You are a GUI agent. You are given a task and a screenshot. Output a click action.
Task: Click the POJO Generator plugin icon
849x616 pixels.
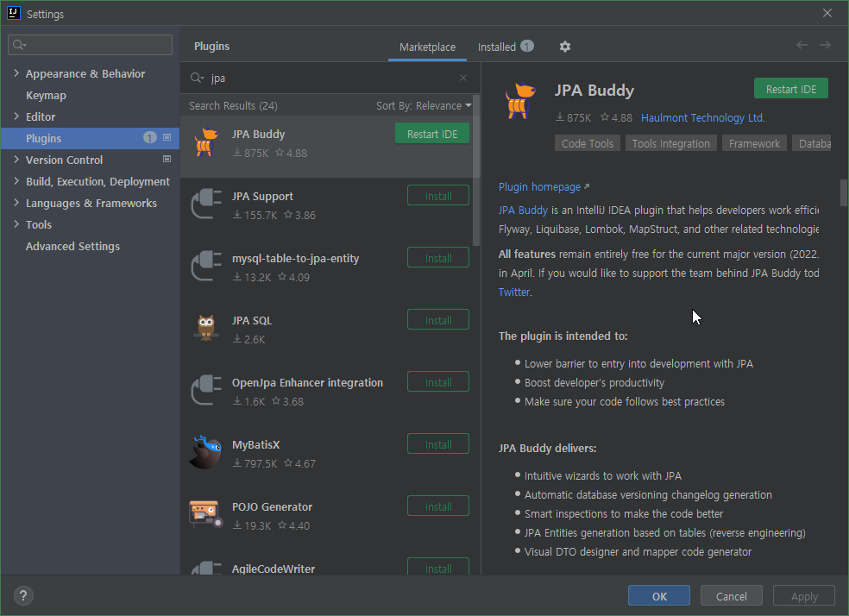click(x=205, y=516)
